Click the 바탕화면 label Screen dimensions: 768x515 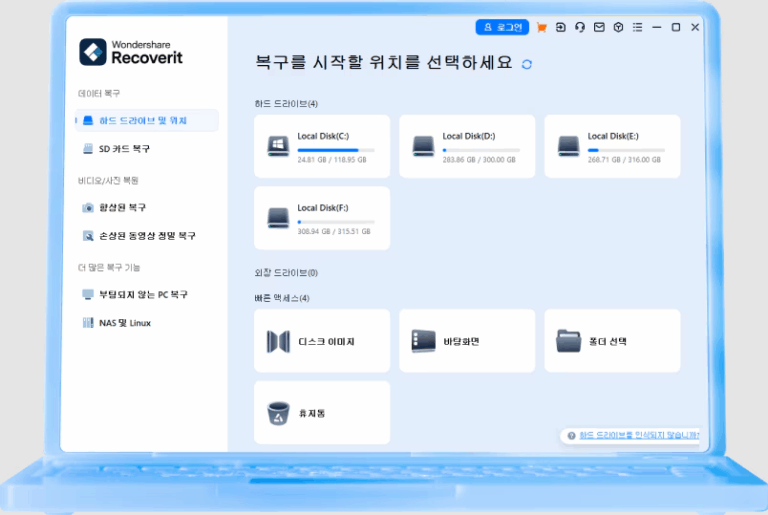point(461,342)
